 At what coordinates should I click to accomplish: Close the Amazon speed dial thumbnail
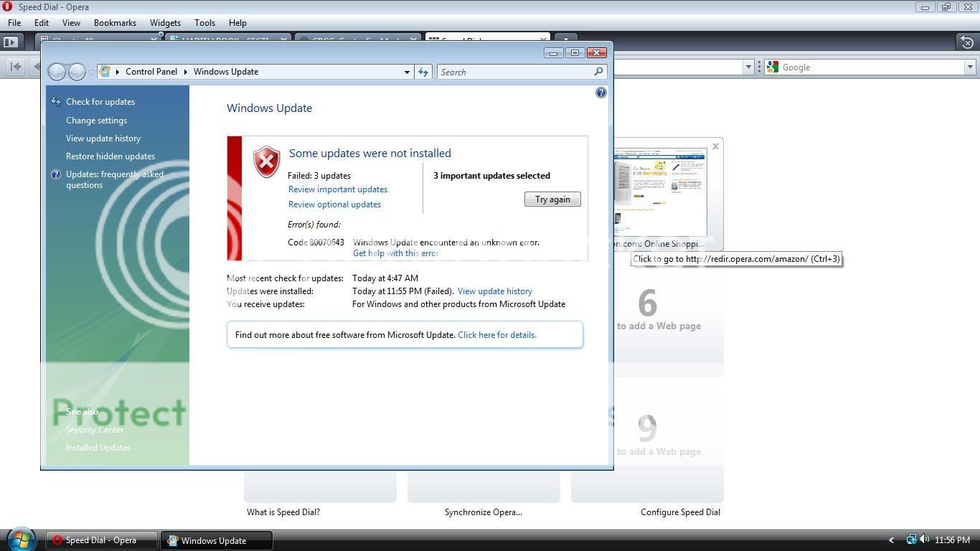tap(715, 146)
